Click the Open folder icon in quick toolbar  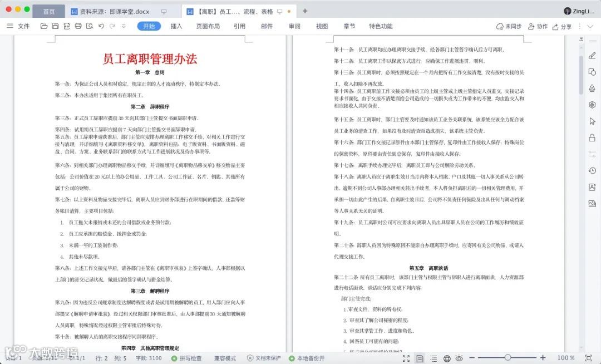click(x=44, y=26)
